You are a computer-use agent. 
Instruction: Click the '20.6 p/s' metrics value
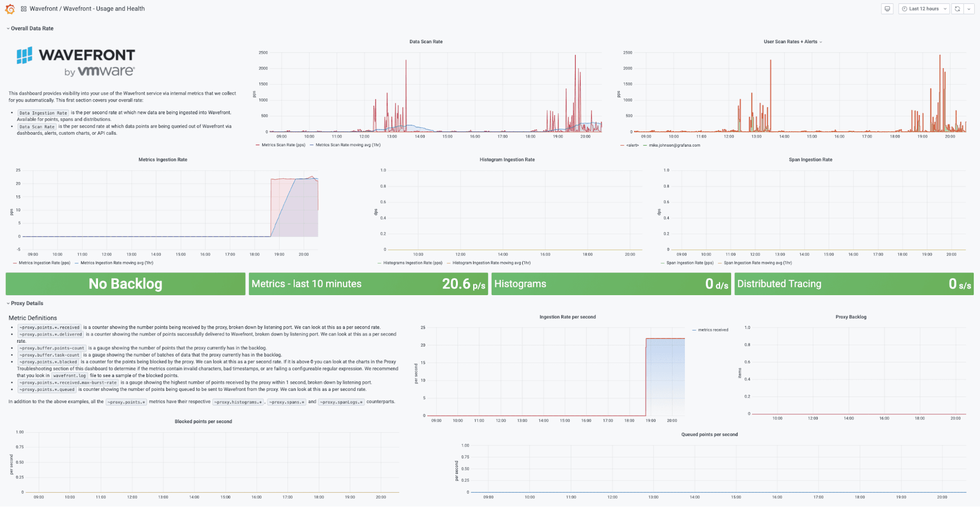(x=463, y=284)
